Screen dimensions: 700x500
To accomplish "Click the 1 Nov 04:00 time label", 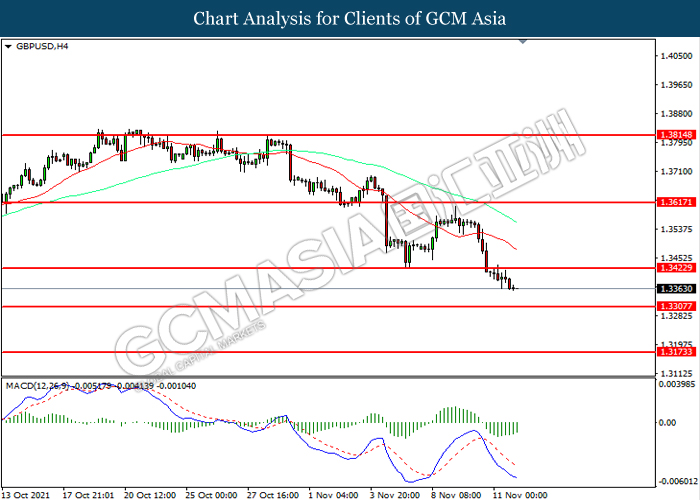I will [333, 495].
